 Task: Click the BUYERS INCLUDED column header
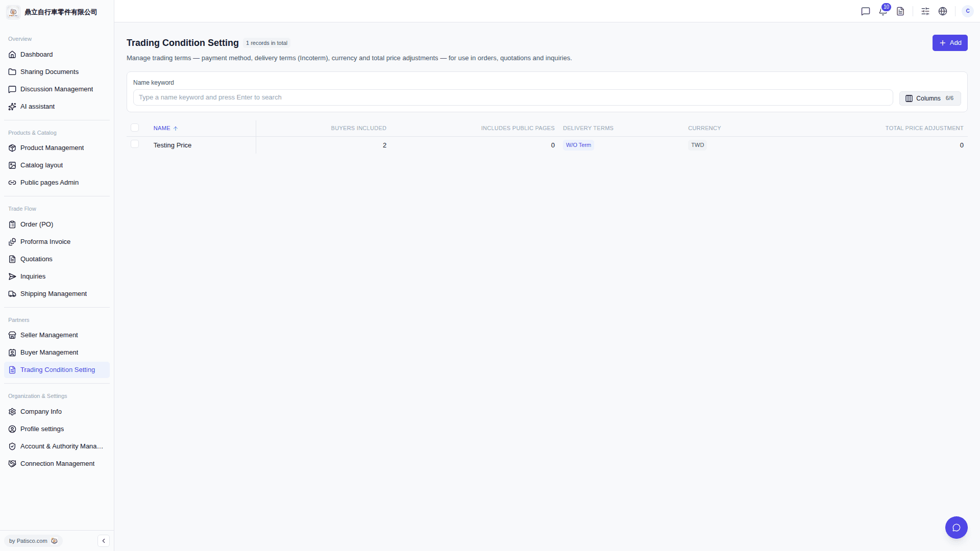tap(358, 128)
